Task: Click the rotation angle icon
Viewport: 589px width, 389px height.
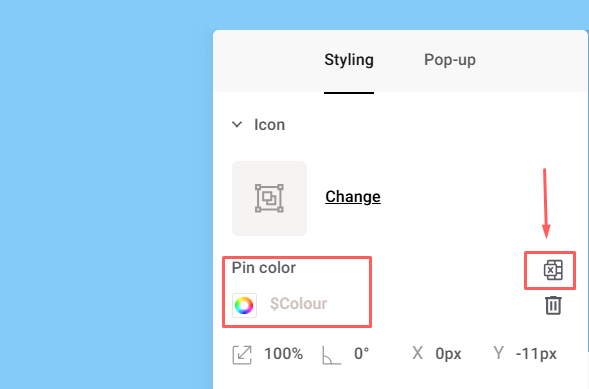Action: (331, 355)
